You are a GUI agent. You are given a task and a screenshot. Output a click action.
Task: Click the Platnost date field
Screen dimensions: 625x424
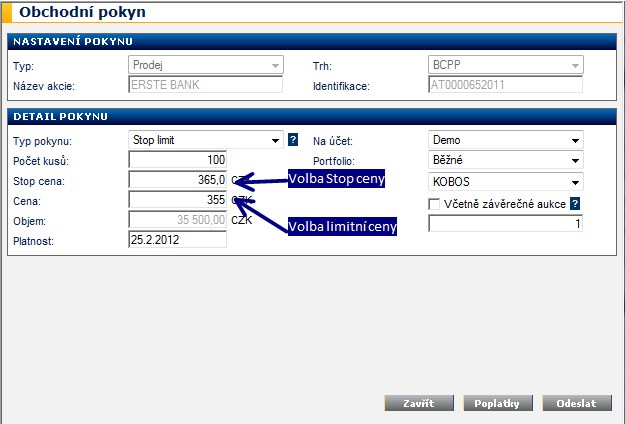click(178, 240)
